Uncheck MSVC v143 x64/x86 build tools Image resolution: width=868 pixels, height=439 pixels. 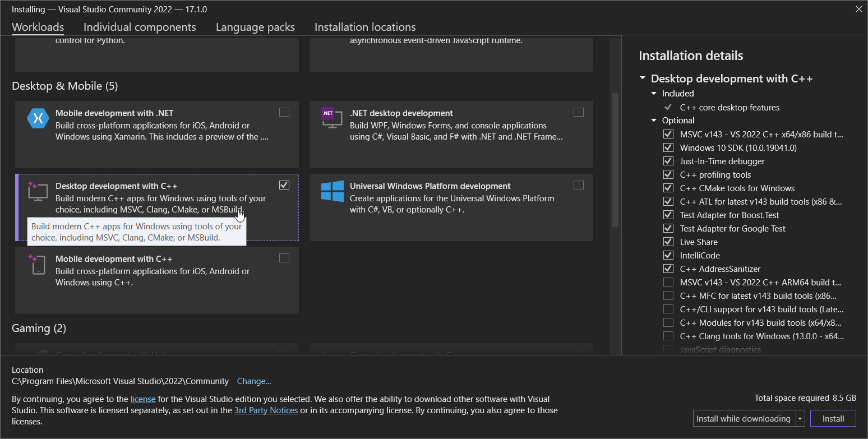point(668,134)
